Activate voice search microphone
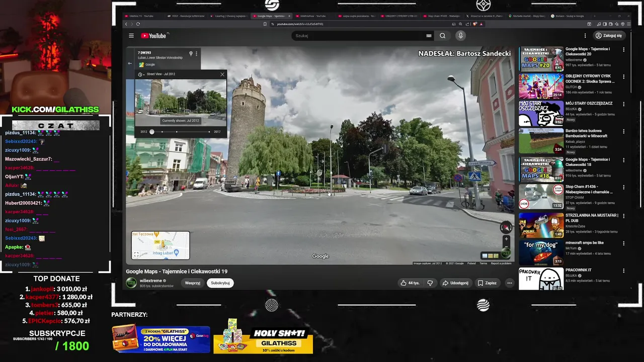 click(460, 36)
